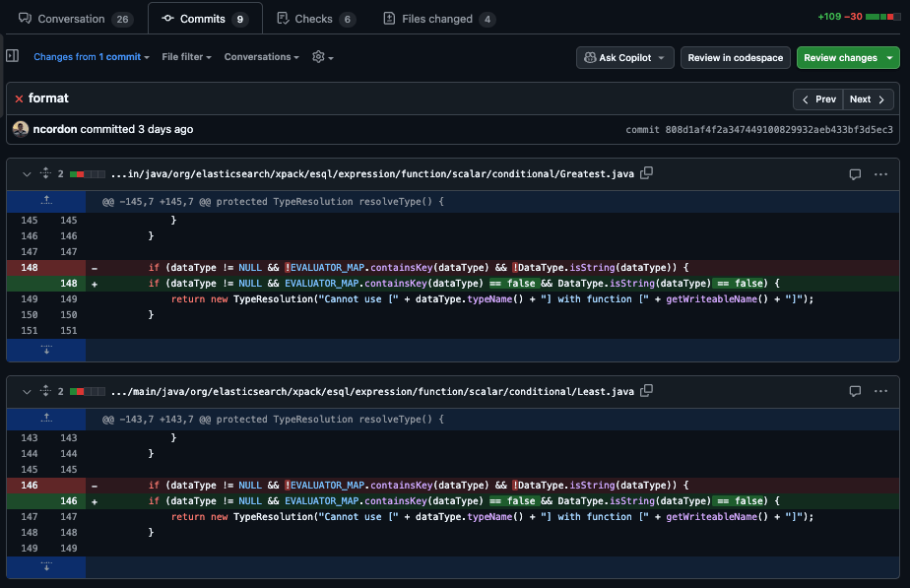Open more options menu for Greatest.java
Screen dimensions: 910x588
coord(881,174)
